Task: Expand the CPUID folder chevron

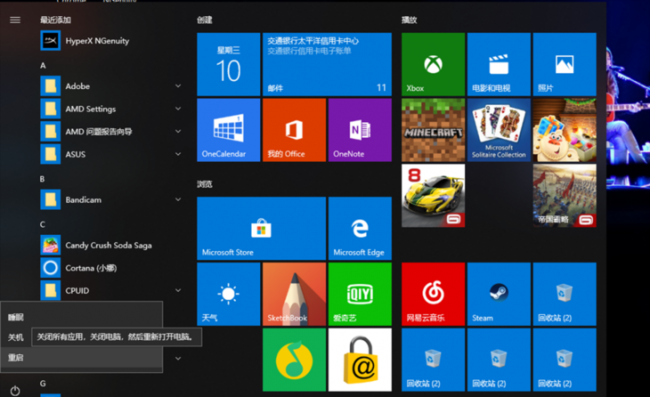Action: (178, 290)
